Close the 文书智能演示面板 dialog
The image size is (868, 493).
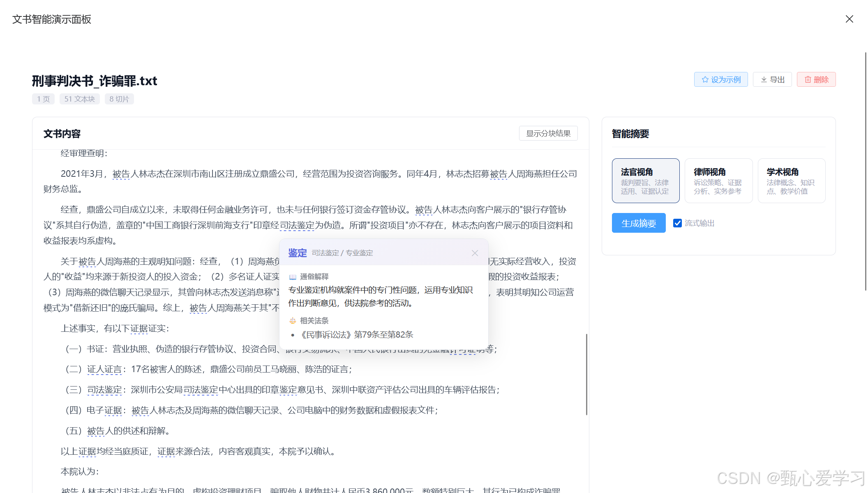pos(849,19)
